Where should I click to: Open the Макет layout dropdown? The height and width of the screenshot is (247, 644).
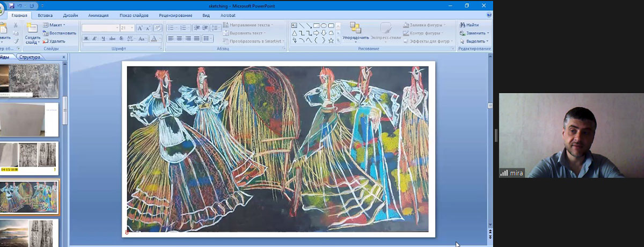(x=54, y=25)
